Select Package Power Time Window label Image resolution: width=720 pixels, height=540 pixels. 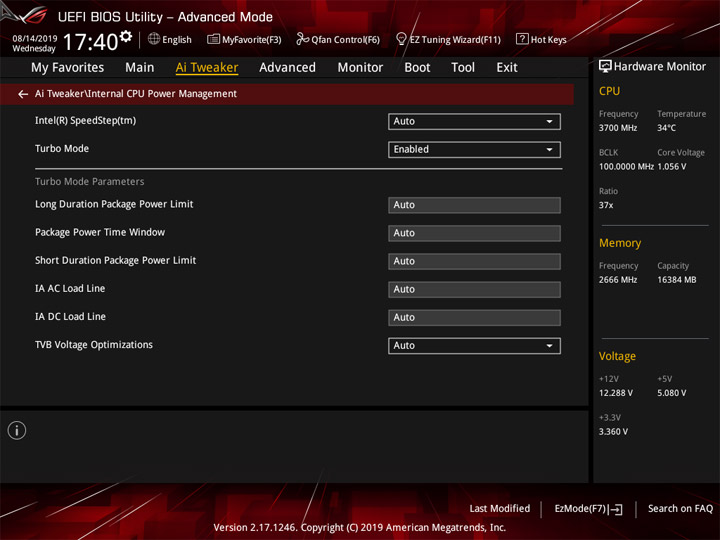100,232
